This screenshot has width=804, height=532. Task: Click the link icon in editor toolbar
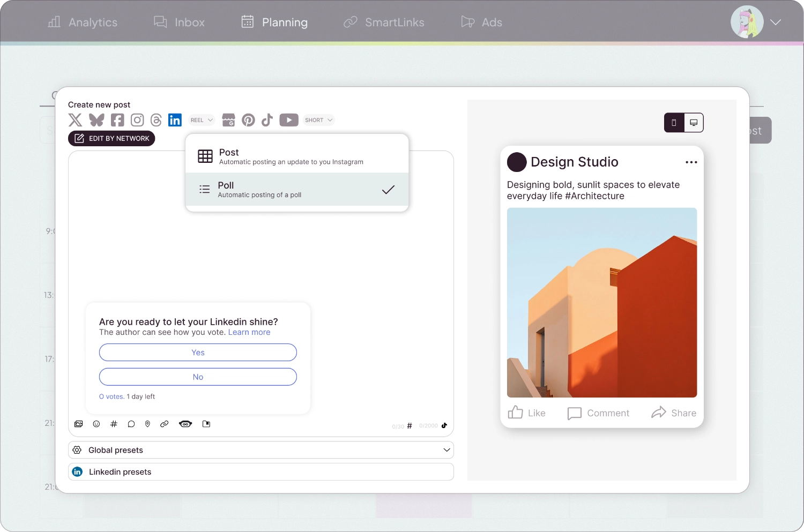(x=165, y=424)
